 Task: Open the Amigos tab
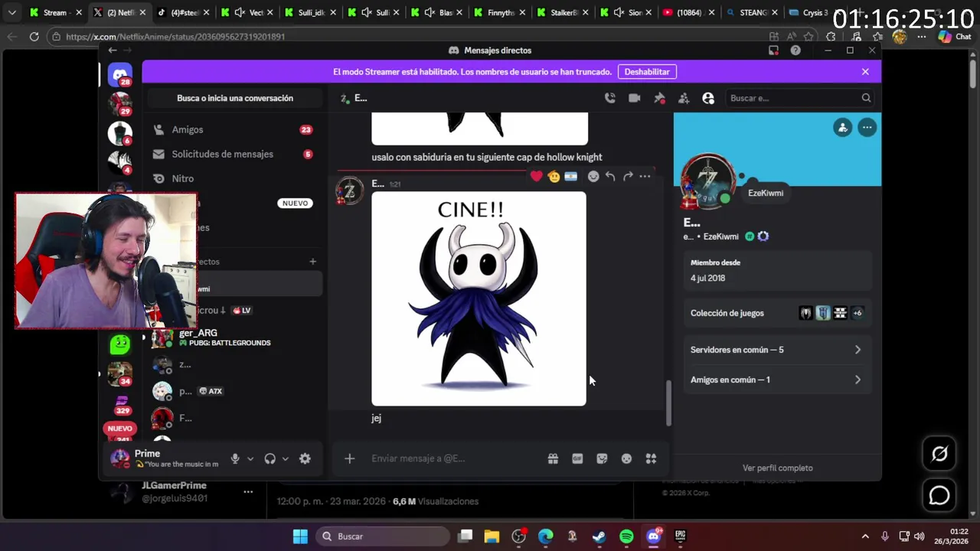234,130
